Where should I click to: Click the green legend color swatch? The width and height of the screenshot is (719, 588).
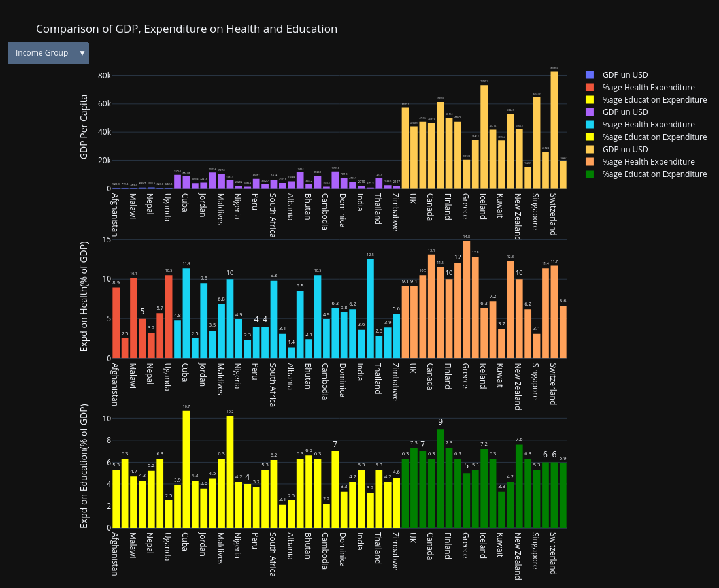pos(590,174)
